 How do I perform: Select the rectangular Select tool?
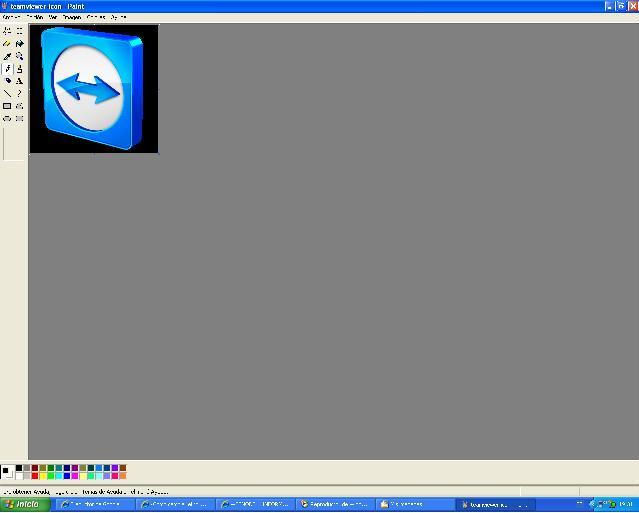click(20, 31)
